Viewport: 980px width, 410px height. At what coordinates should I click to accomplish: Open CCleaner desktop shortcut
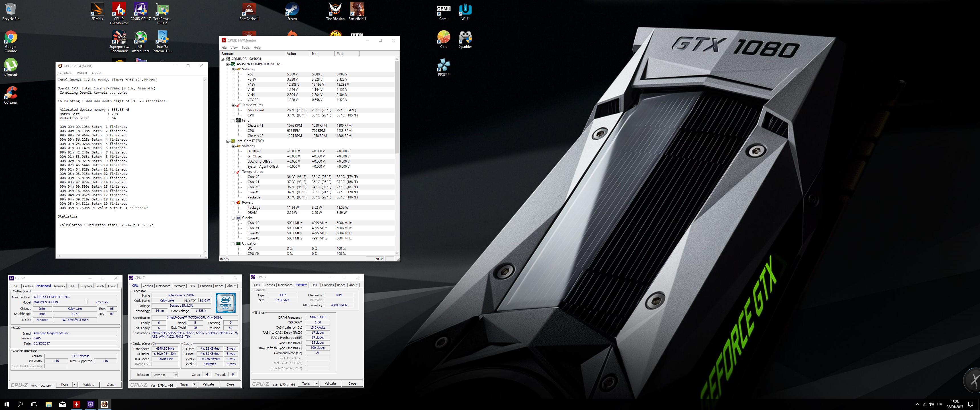[11, 95]
